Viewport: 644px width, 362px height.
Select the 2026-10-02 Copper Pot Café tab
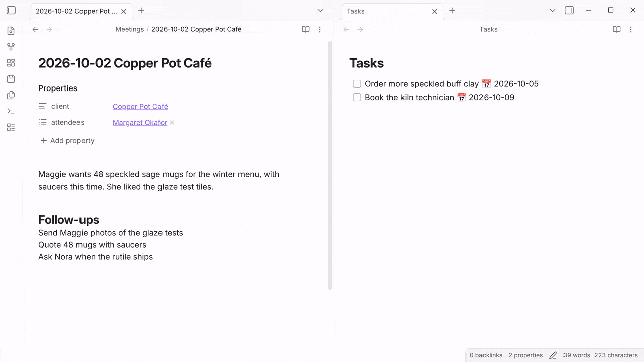point(81,11)
